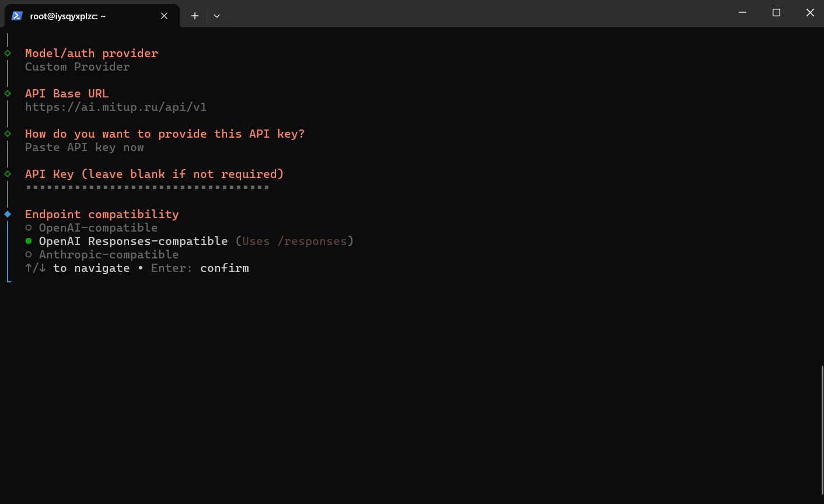Click the blue active step diamond marker

(8, 214)
